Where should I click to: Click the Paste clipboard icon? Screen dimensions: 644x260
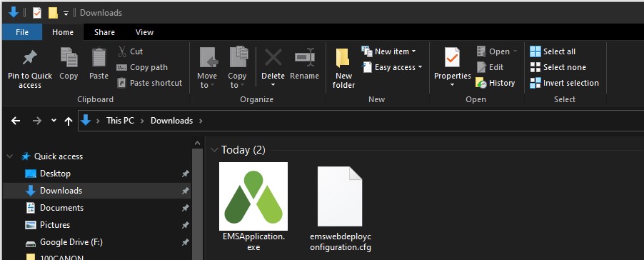coord(99,58)
